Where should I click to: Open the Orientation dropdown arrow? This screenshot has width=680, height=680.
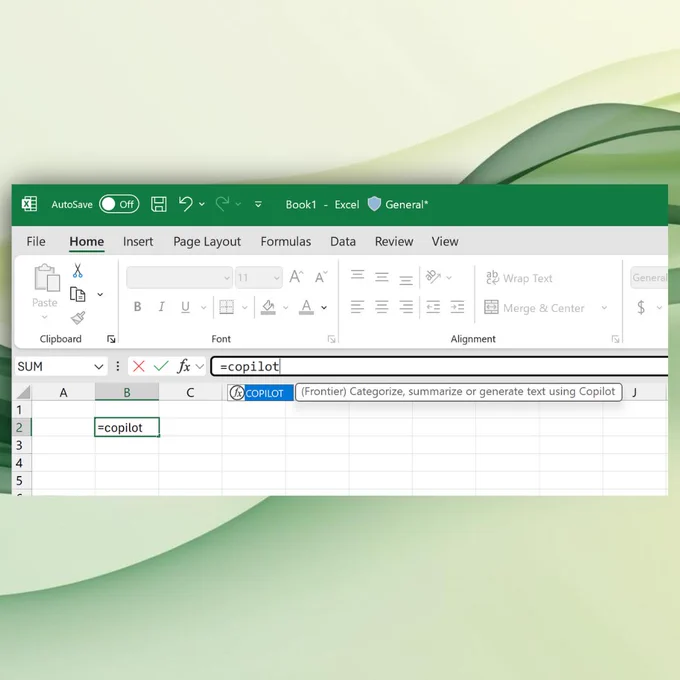coord(449,278)
